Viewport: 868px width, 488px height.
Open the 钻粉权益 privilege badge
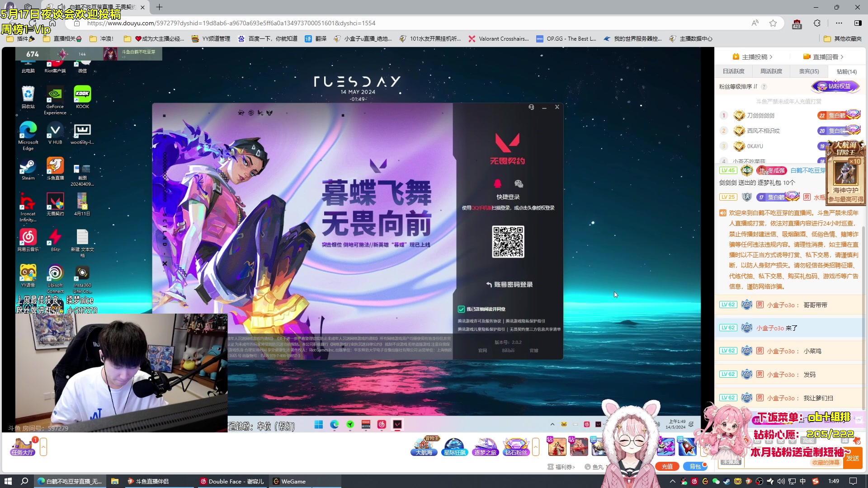pyautogui.click(x=835, y=86)
